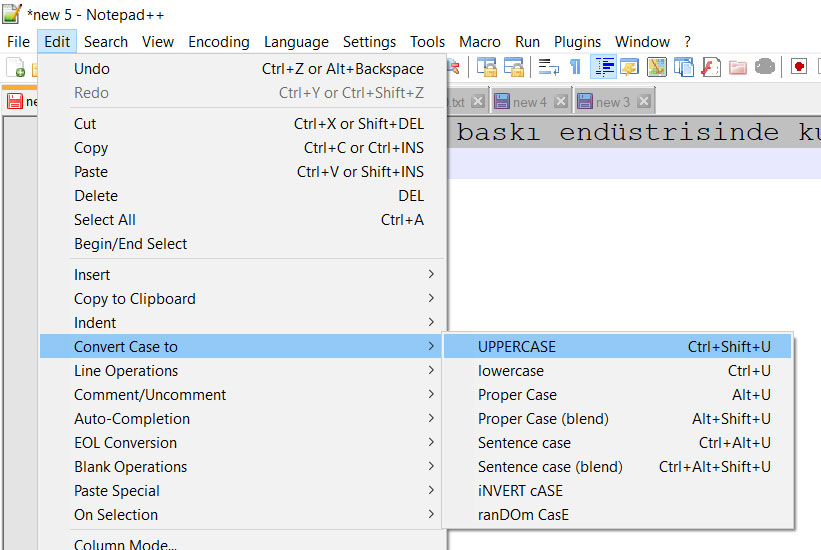Toggle Synchronize Vertical Scrolling icon
821x550 pixels.
[x=486, y=67]
